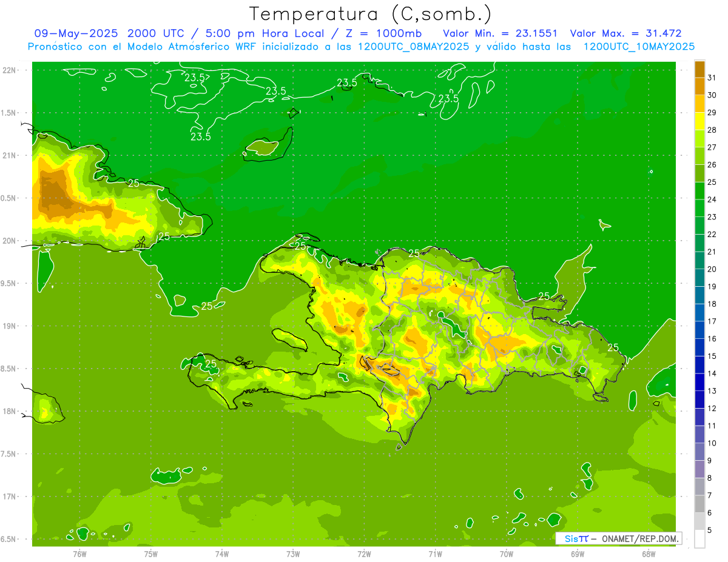Click the "21N" latitude axis label
Viewport: 728px width, 562px height.
[x=9, y=155]
